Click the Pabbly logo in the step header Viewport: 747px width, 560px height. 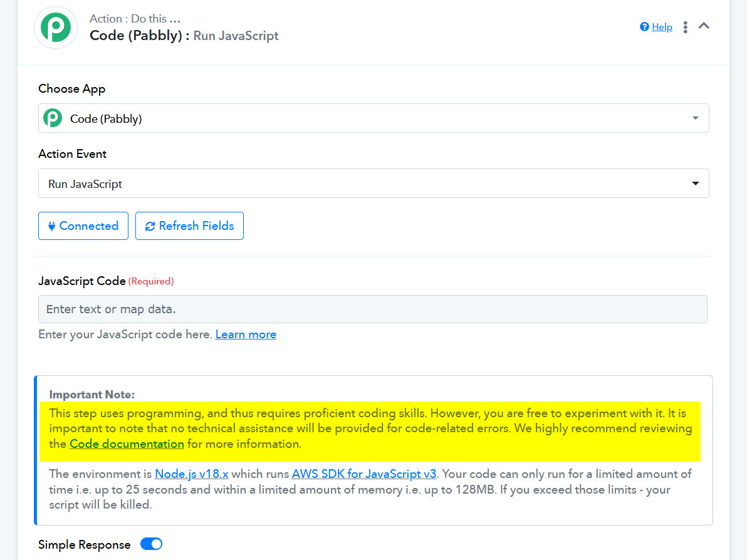pos(56,28)
